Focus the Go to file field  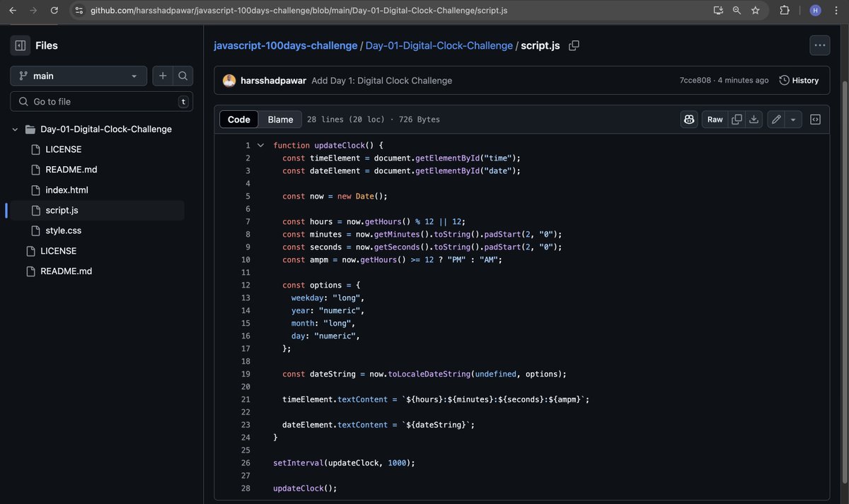coord(102,101)
